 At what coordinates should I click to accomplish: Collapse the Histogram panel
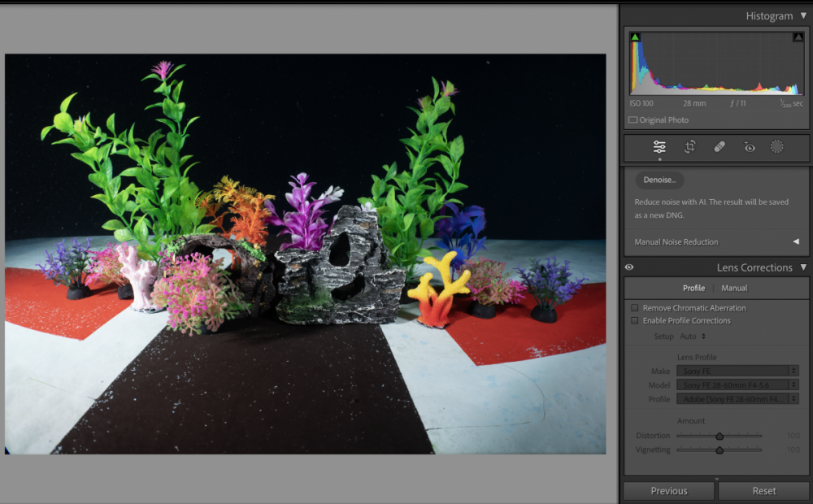[803, 16]
